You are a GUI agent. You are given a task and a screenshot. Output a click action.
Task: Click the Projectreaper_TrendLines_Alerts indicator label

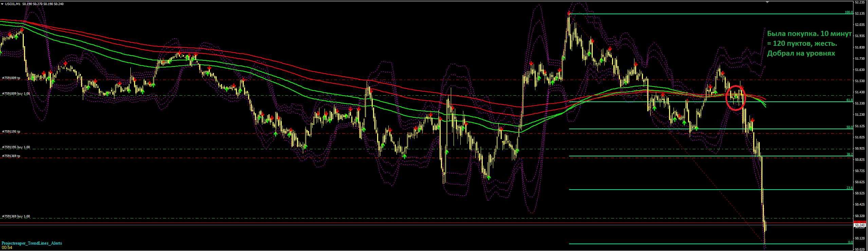32,243
